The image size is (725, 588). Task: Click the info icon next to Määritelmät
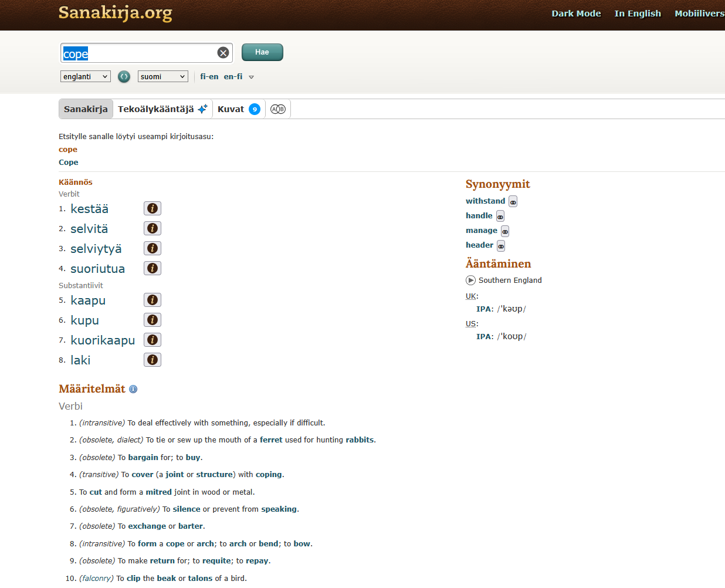(x=133, y=389)
